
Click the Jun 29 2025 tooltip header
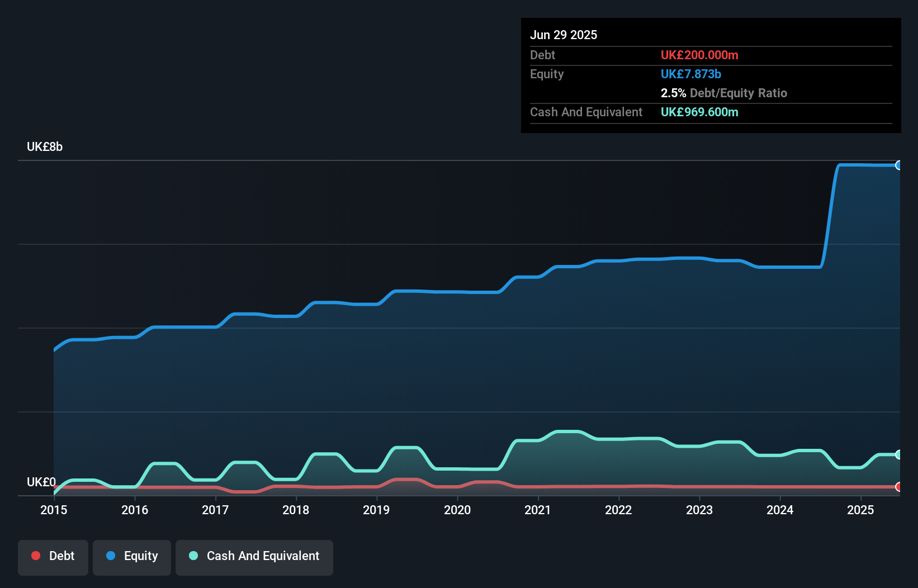tap(564, 35)
